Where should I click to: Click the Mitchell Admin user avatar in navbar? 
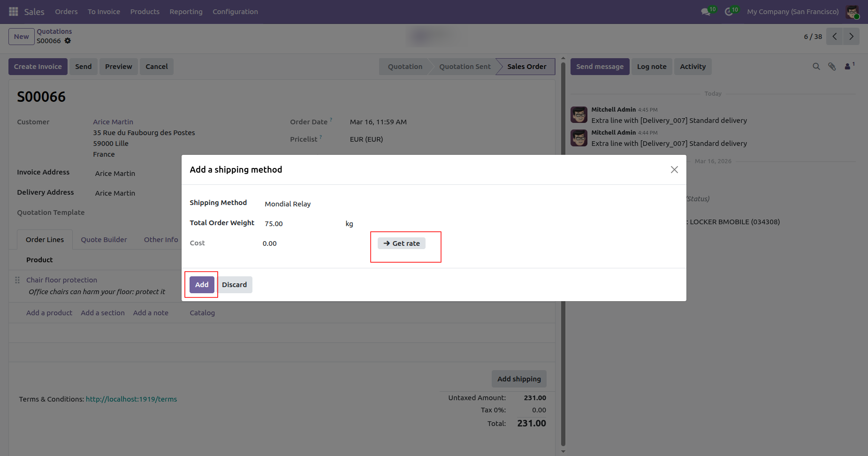point(852,12)
